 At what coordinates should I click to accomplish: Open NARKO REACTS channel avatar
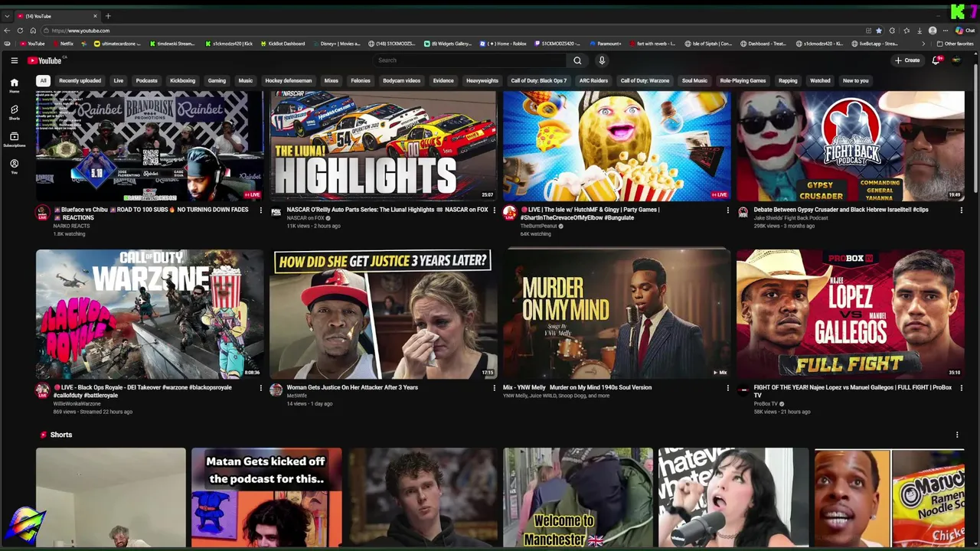pos(43,214)
